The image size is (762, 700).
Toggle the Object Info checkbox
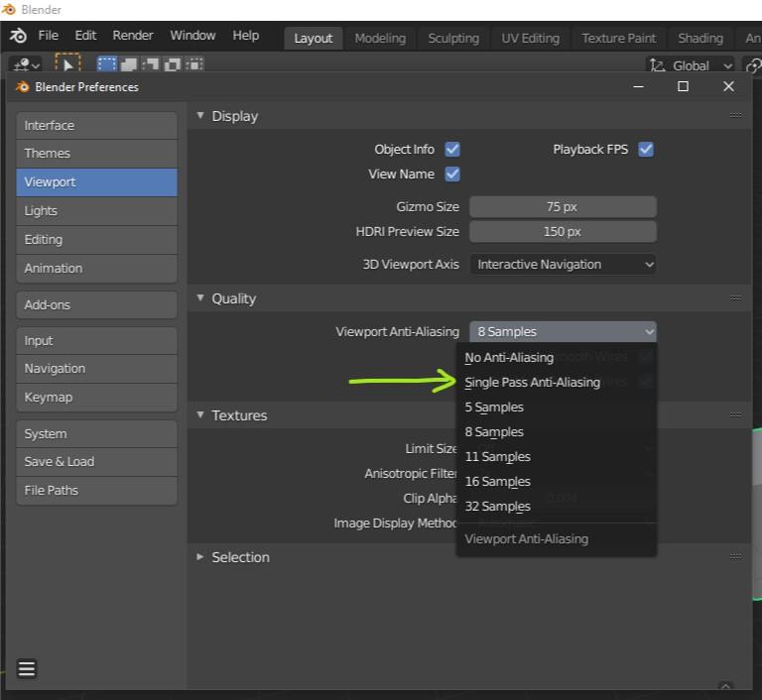coord(452,149)
